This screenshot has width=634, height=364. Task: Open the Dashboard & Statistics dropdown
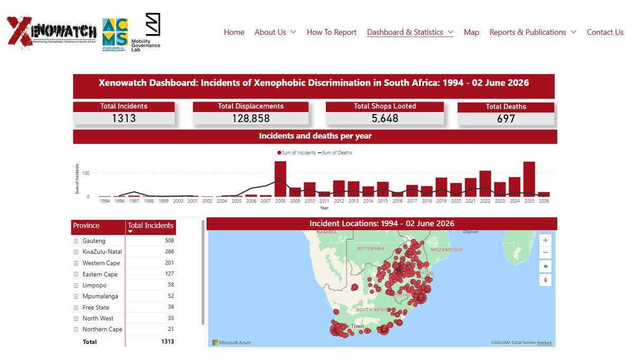tap(410, 32)
